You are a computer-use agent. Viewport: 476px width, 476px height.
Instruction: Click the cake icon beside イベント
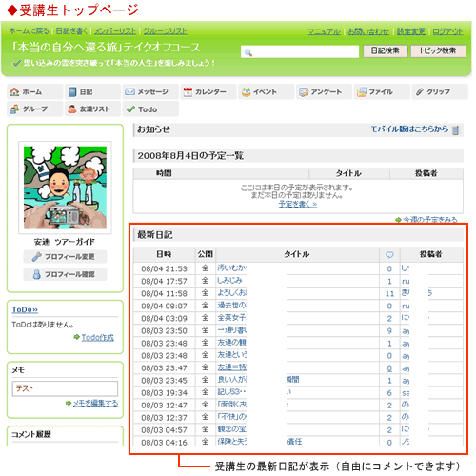246,91
